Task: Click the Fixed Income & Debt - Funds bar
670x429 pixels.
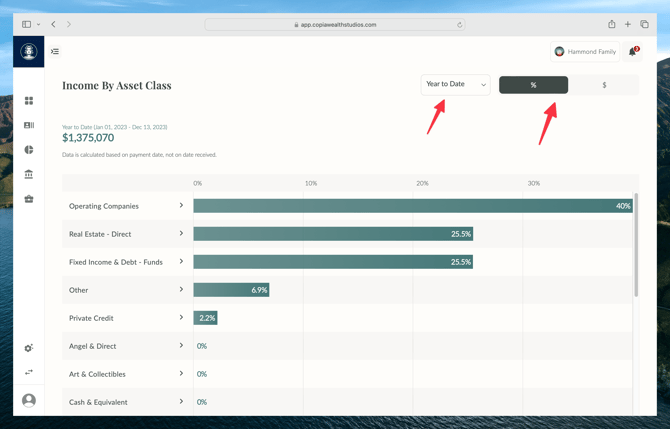Action: [332, 262]
